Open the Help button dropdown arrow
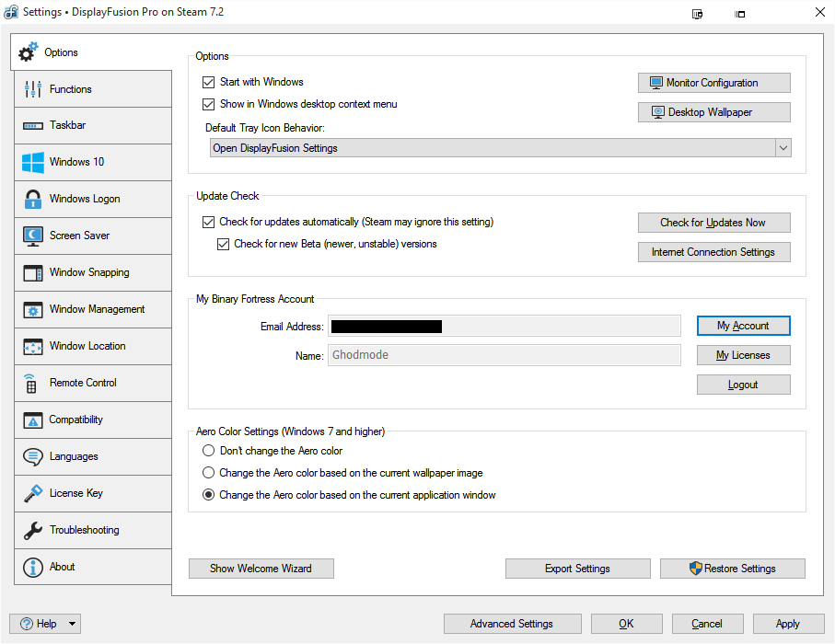This screenshot has height=644, width=835. (73, 624)
